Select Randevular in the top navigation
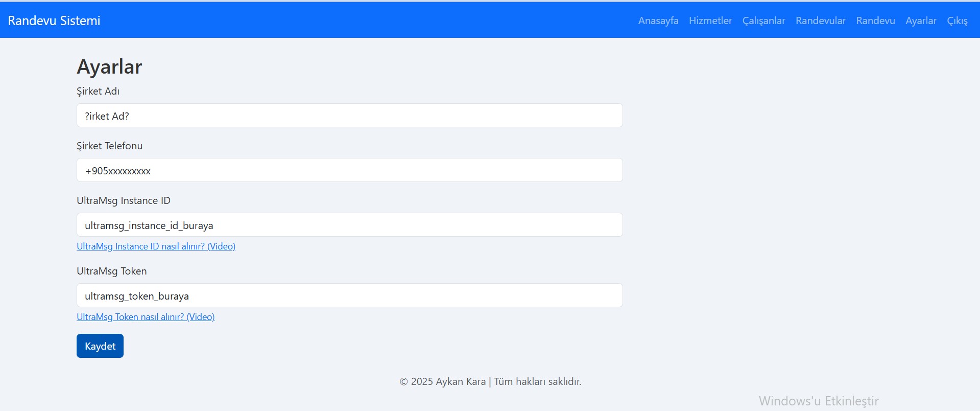The image size is (980, 411). pyautogui.click(x=820, y=20)
